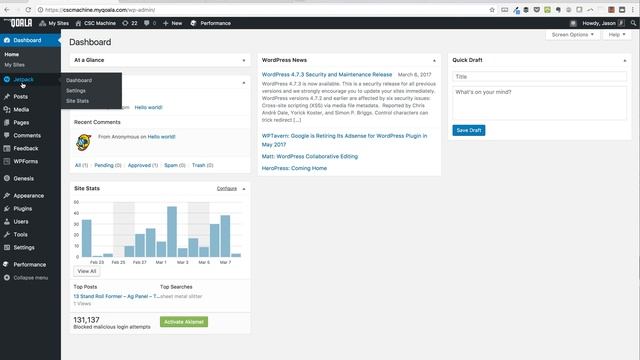Filter comments by Pending (0)
Image resolution: width=640 pixels, height=360 pixels.
[x=108, y=165]
